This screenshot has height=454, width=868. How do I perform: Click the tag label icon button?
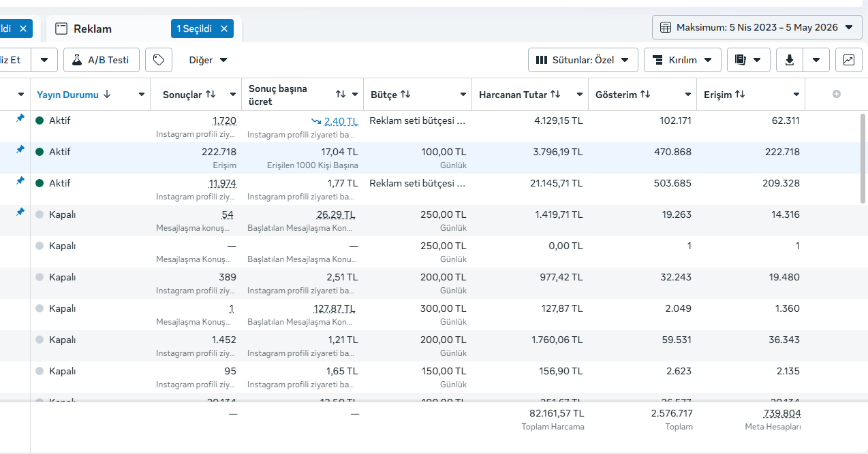coord(159,60)
